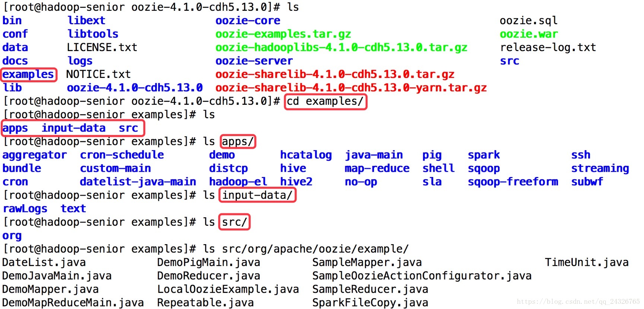
Task: Click the 'oozie-examples.tar.gz' file name
Action: point(283,34)
